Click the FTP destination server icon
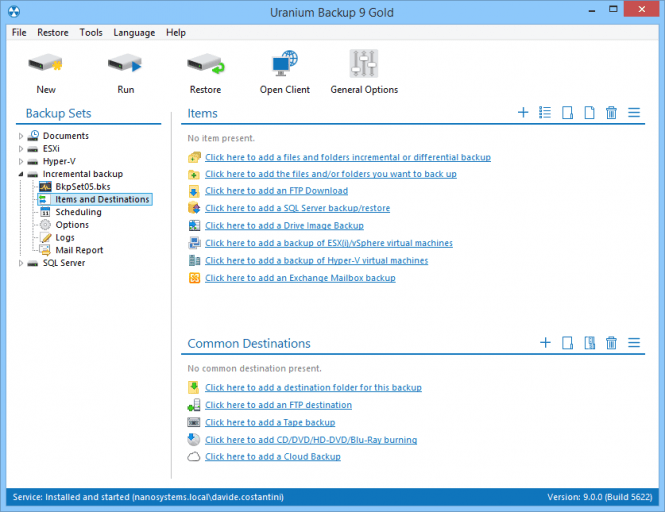Image resolution: width=665 pixels, height=512 pixels. coord(193,405)
